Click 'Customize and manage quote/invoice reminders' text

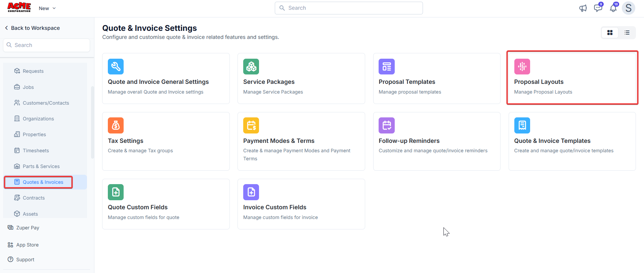coord(433,151)
